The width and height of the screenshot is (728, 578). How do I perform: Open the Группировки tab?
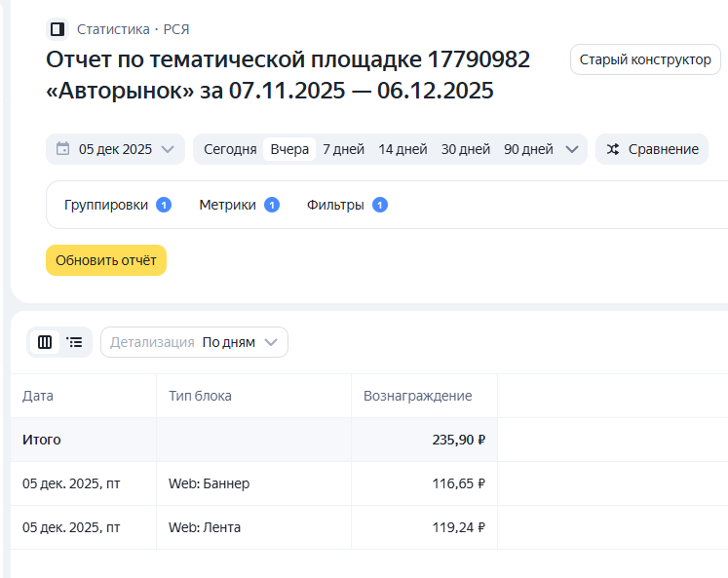(106, 205)
